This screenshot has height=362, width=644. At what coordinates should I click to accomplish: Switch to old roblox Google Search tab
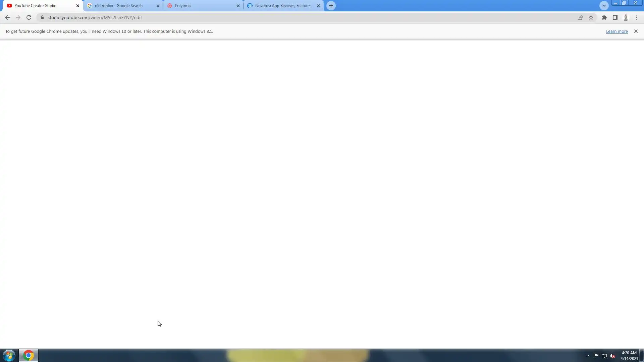119,6
